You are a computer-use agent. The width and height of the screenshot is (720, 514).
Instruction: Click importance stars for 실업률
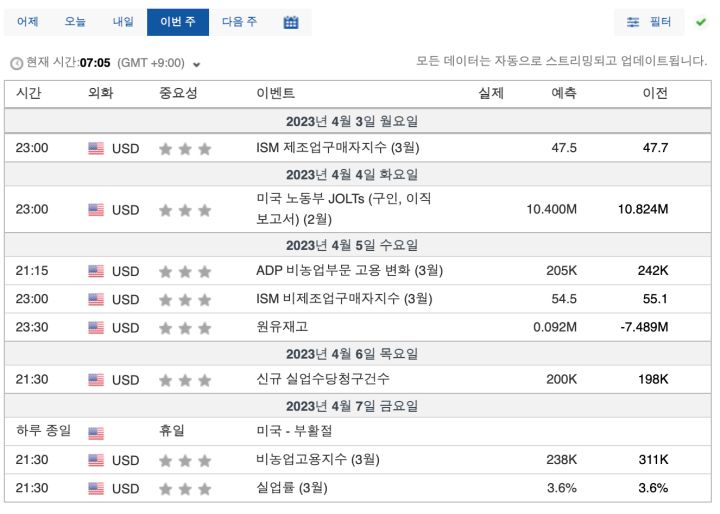click(x=185, y=489)
